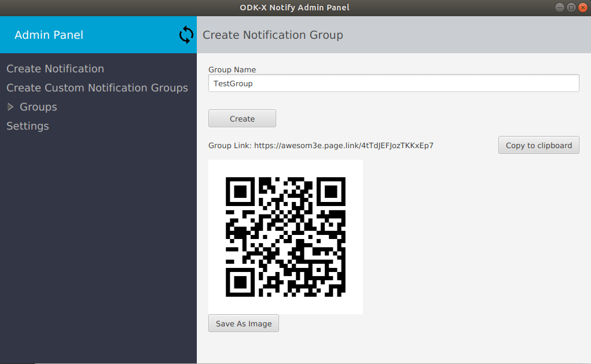Maximize the ODK-X Notify window
The width and height of the screenshot is (591, 364).
[x=571, y=8]
